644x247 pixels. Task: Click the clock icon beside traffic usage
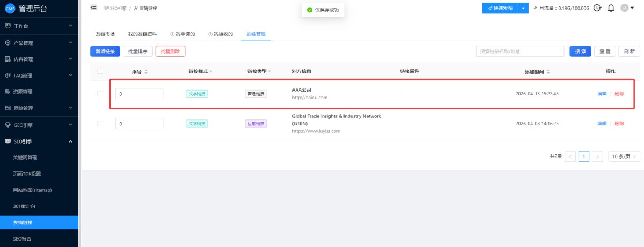[x=597, y=8]
